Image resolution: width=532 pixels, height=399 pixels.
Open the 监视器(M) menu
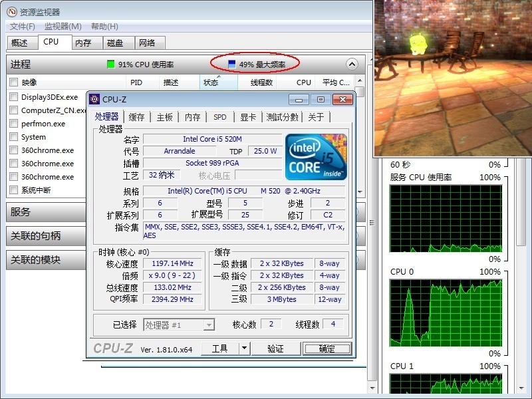pyautogui.click(x=63, y=27)
